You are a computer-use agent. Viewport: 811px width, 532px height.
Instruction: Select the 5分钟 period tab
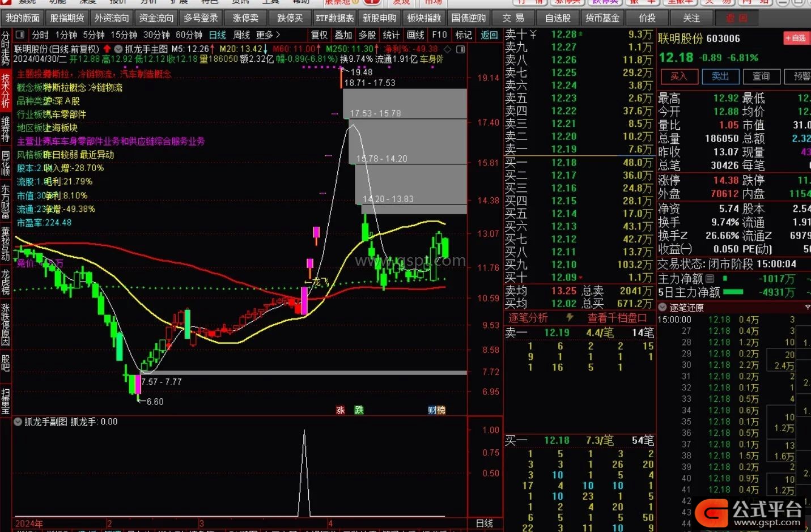(x=94, y=35)
